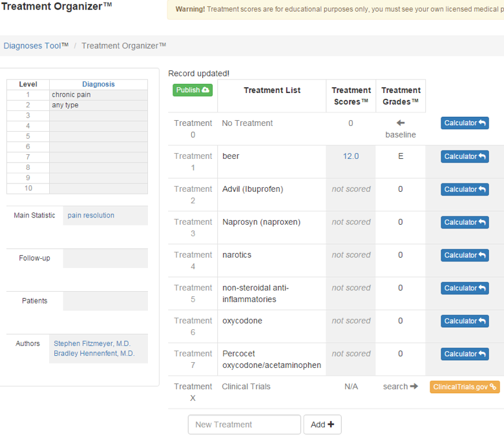Open Calculator for Naprosyn (naproxen)

(x=465, y=222)
